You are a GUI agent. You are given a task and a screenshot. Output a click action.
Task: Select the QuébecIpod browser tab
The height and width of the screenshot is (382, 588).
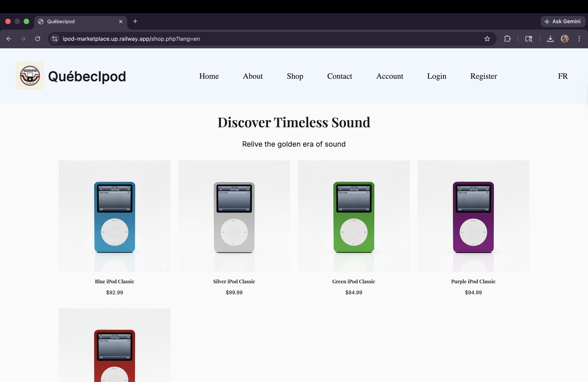click(81, 21)
